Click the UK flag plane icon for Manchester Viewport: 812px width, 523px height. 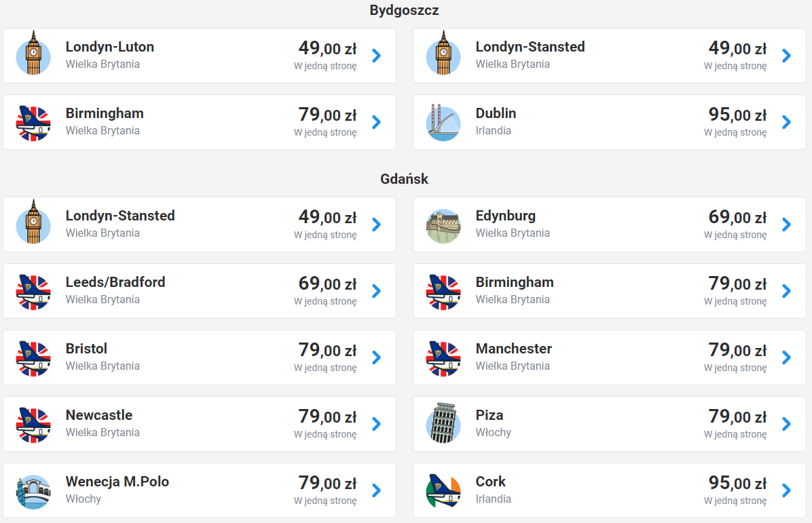tap(443, 357)
